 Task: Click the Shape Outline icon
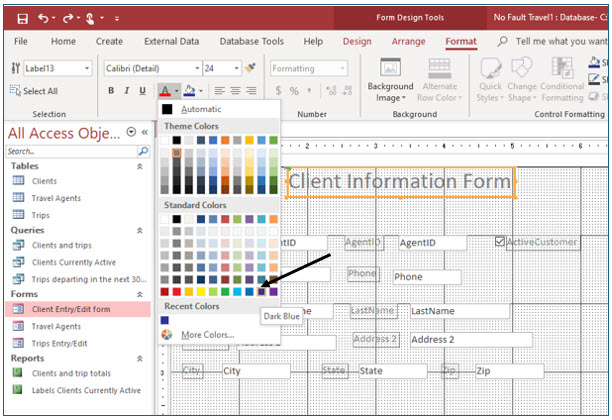(594, 79)
